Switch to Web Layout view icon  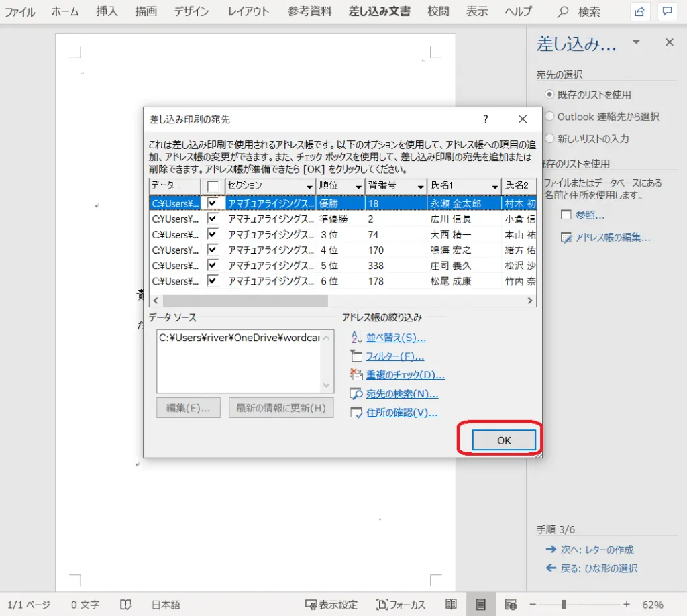click(x=511, y=604)
